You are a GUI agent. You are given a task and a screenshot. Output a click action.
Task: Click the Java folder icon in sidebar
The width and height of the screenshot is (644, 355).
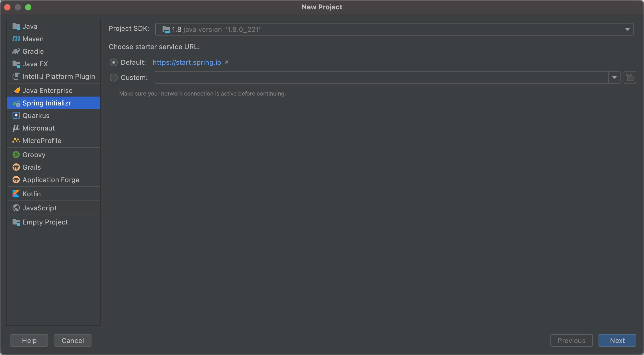pyautogui.click(x=16, y=26)
